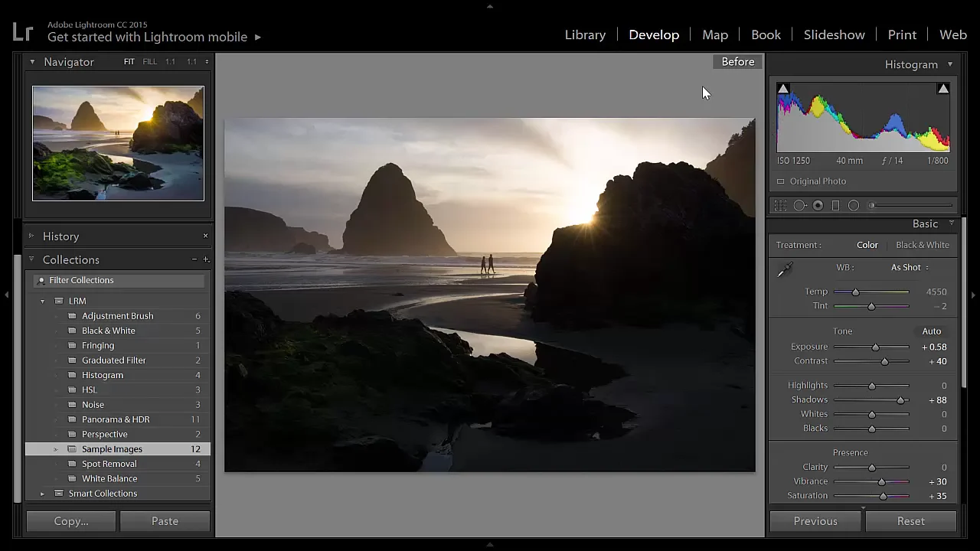Image resolution: width=980 pixels, height=551 pixels.
Task: Select the Spot Removal tool
Action: 799,206
